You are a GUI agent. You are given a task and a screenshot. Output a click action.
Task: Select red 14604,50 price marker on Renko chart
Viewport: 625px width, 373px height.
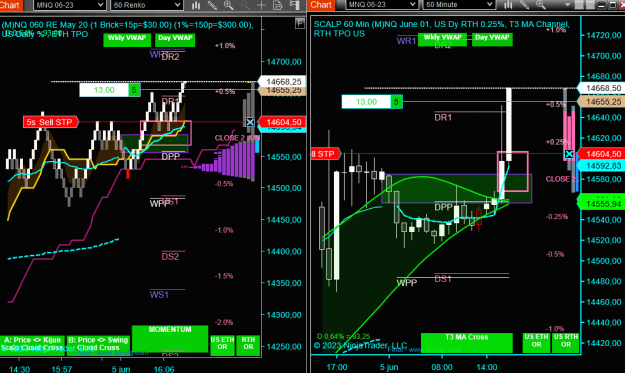(282, 122)
